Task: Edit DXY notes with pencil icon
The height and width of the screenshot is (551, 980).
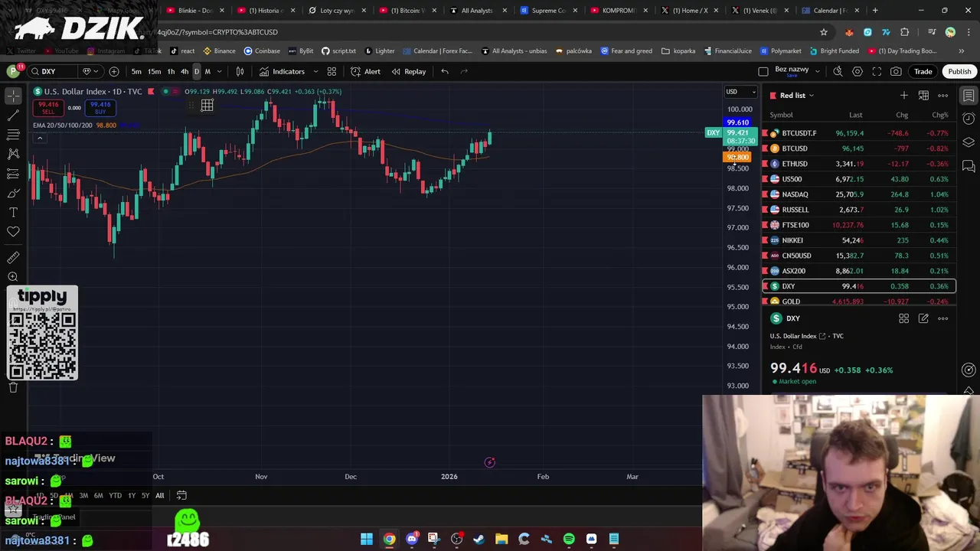Action: point(923,318)
